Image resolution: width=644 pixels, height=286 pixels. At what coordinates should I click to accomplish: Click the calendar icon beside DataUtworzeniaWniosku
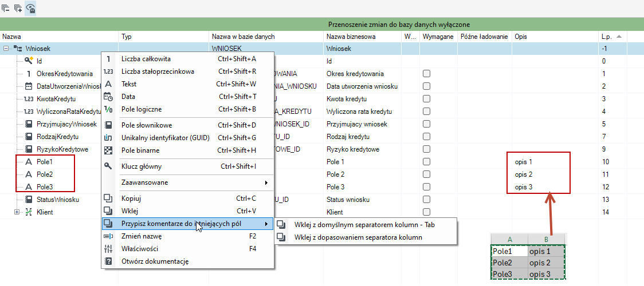click(28, 86)
